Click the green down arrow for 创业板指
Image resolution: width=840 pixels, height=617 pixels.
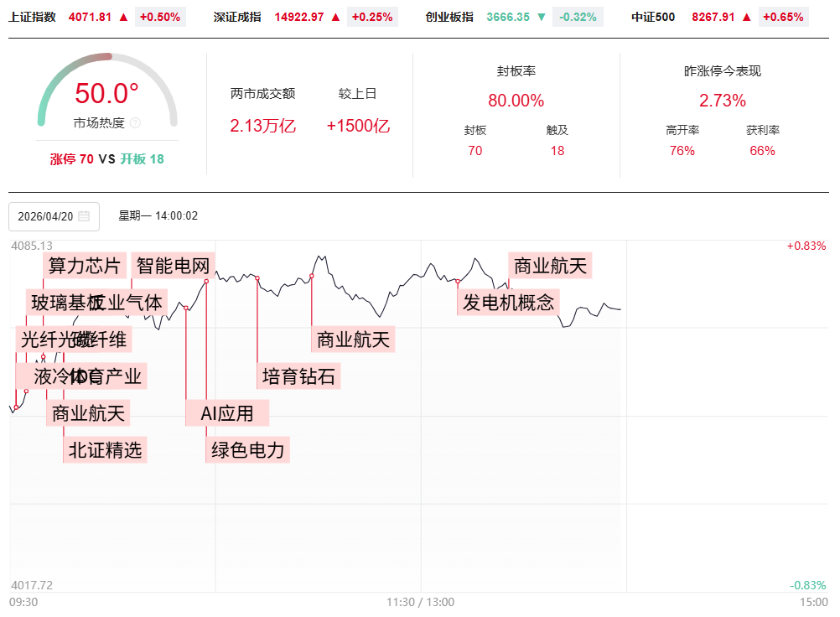coord(542,17)
